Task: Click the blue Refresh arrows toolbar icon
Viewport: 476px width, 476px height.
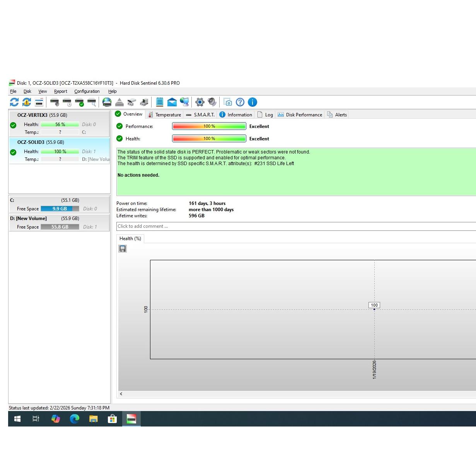Action: [x=14, y=102]
